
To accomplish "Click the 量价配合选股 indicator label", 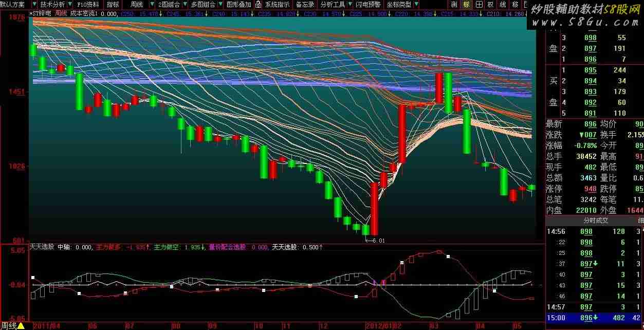I will tap(228, 247).
